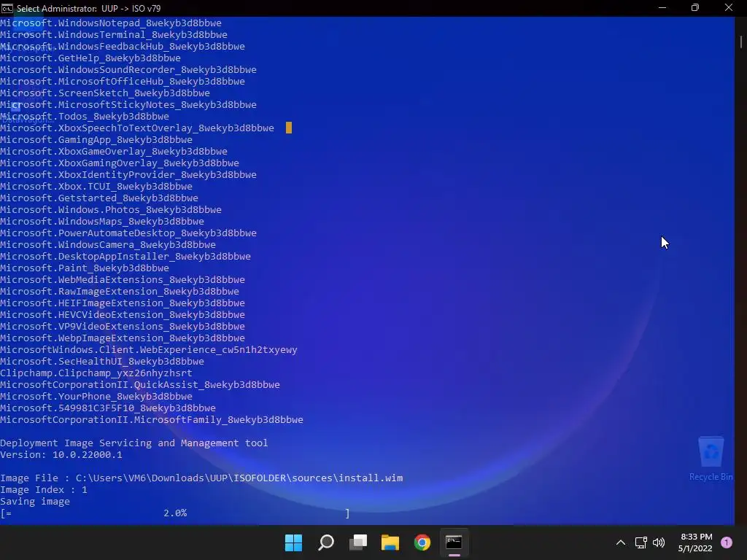Click the Microsoft.WindowsTerminal_8wekyb3d8bbwe line
Image resolution: width=747 pixels, height=560 pixels.
[113, 35]
